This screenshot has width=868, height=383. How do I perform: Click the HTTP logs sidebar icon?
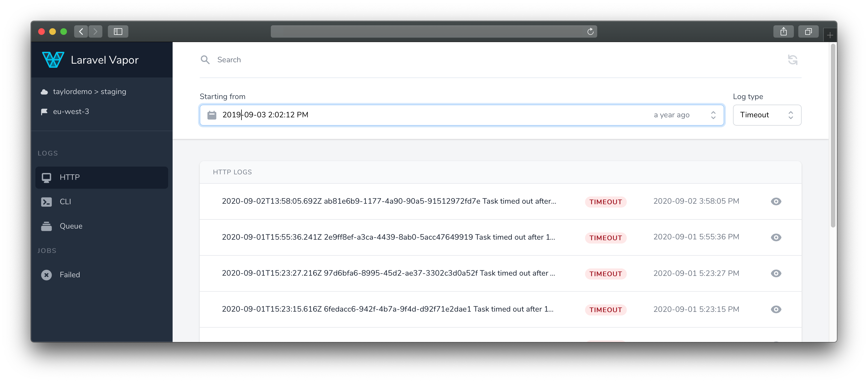pyautogui.click(x=46, y=177)
